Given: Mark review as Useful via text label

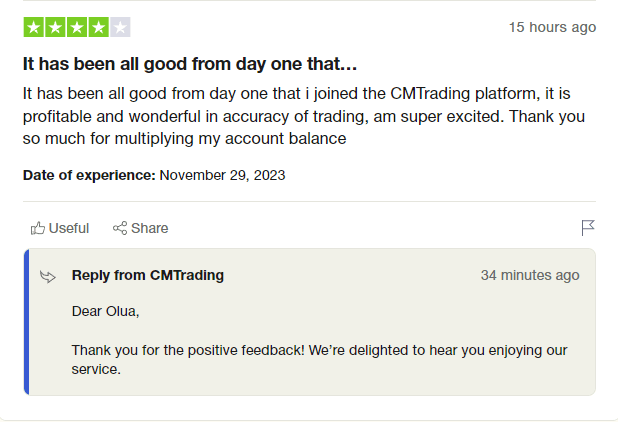Looking at the screenshot, I should point(69,228).
